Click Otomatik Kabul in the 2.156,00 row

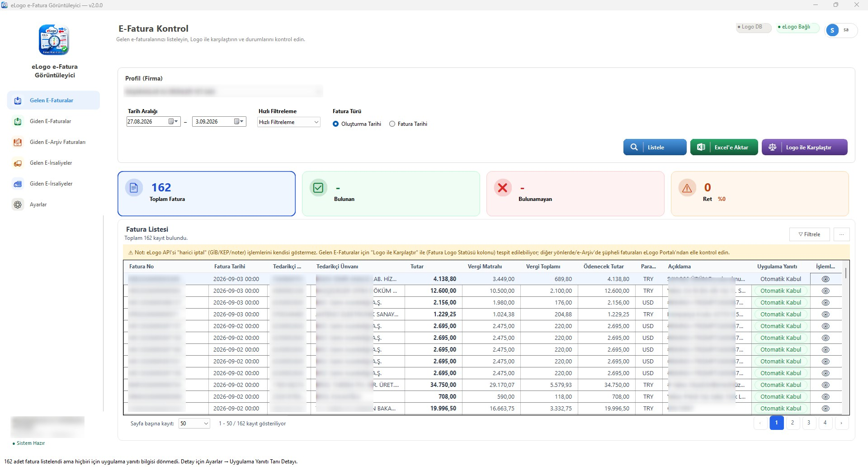click(781, 303)
